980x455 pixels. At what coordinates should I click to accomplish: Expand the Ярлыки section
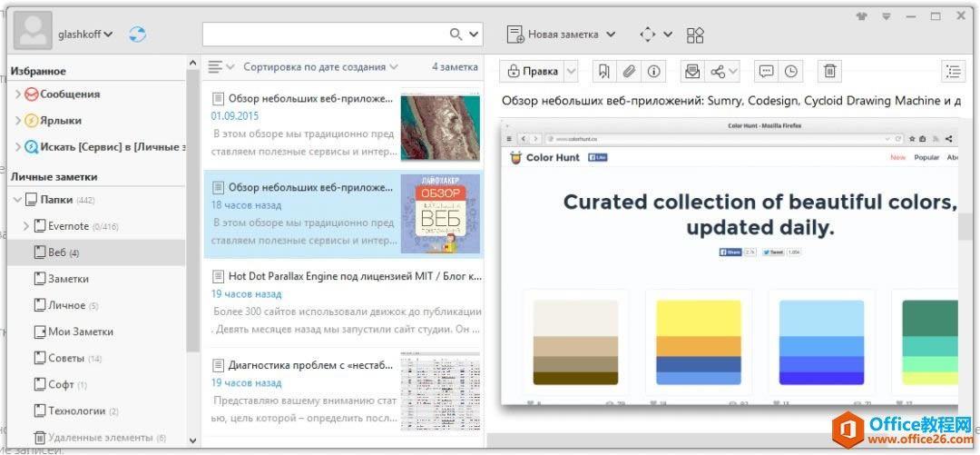tap(17, 121)
